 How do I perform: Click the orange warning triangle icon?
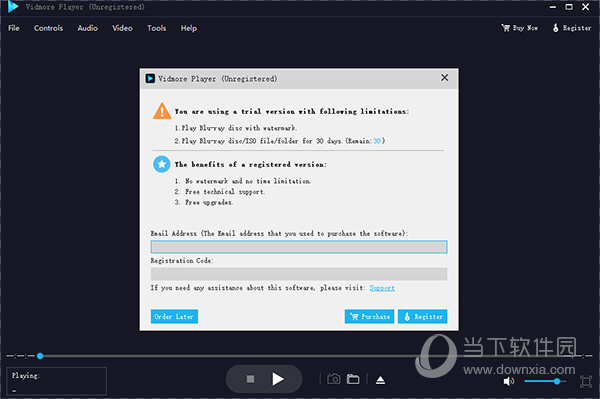click(x=162, y=111)
